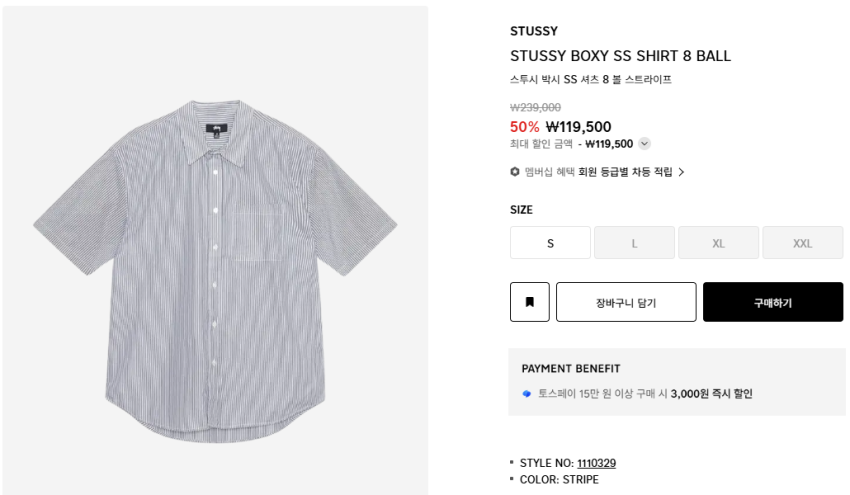Expand the 최대 할인 금액 discount details chevron
850x495 pixels.
point(644,144)
